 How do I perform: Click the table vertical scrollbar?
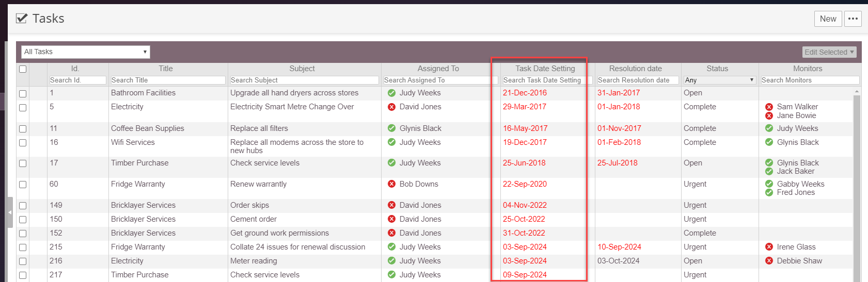[x=857, y=188]
